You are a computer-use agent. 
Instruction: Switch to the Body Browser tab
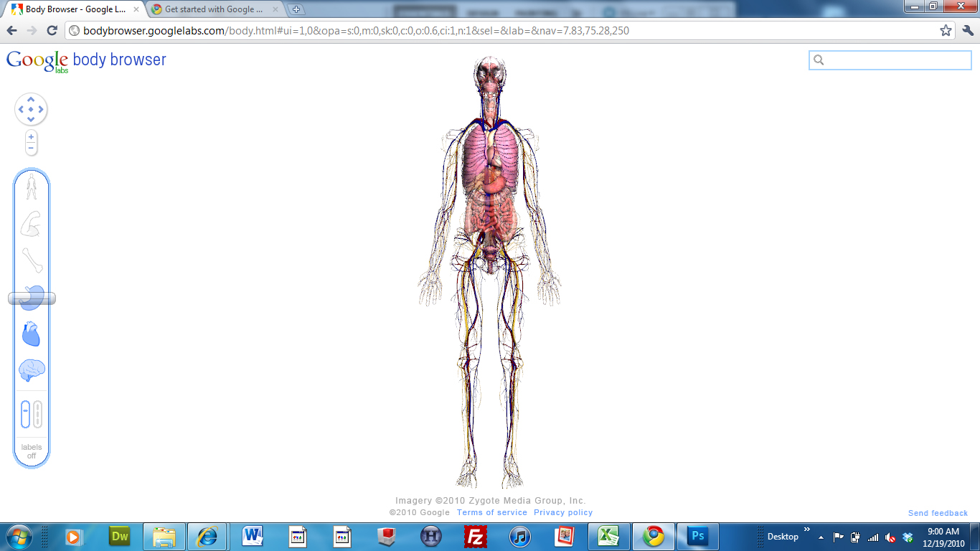75,9
